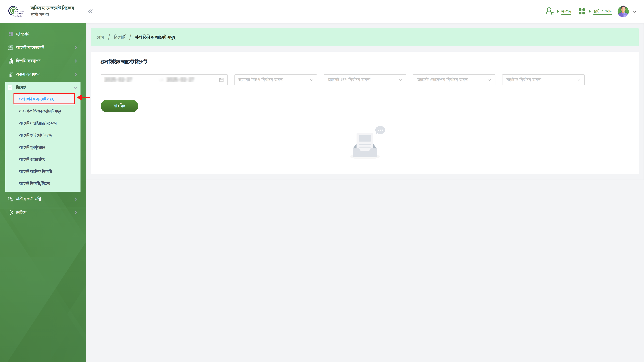Click the রিপোর্ট document icon in sidebar
This screenshot has height=362, width=644.
(10, 88)
